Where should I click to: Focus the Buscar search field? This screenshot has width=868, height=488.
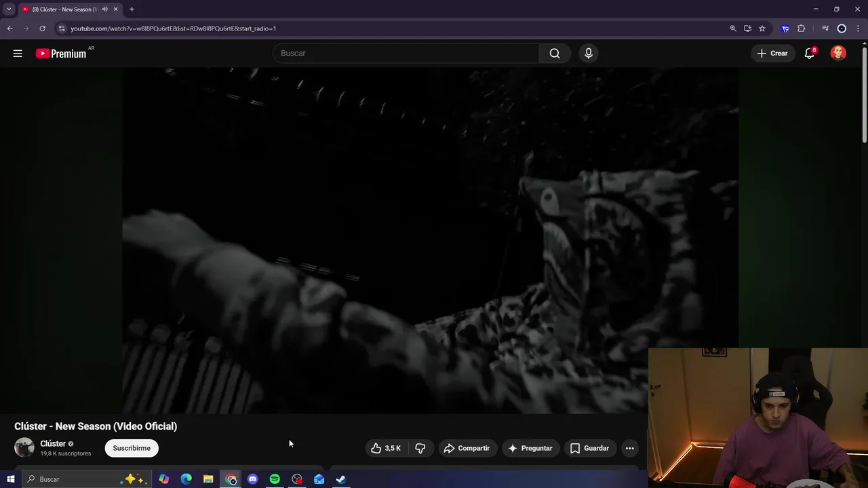point(406,54)
